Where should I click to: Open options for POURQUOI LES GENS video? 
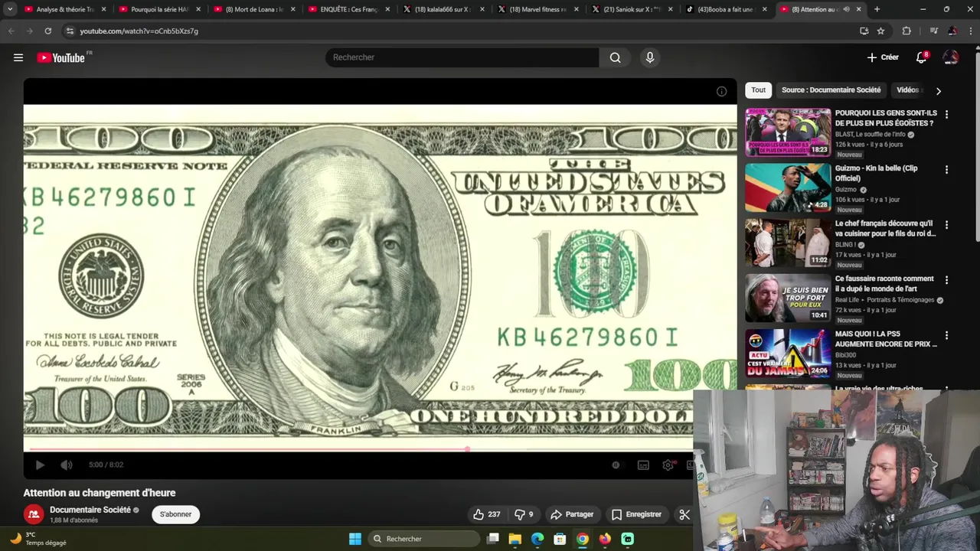pyautogui.click(x=946, y=114)
